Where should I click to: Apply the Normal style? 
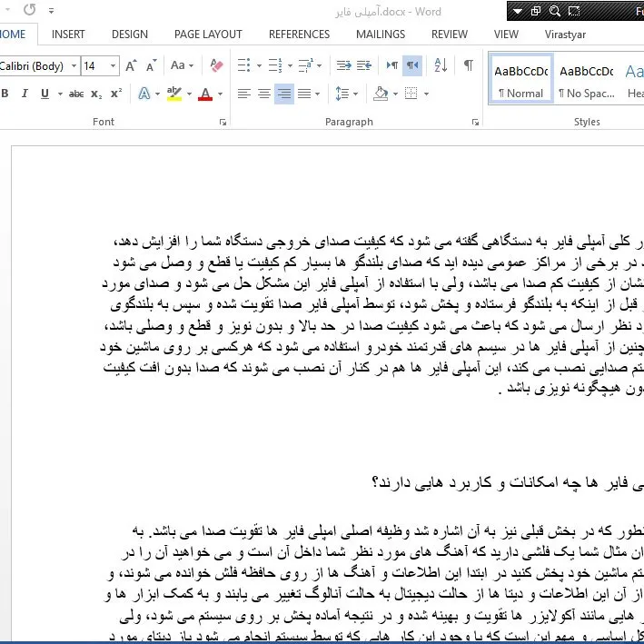[520, 80]
